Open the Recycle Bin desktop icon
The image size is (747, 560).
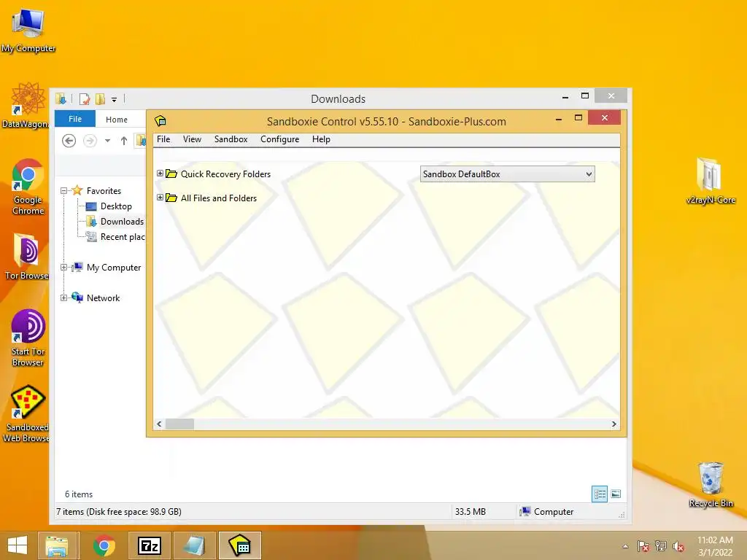tap(711, 484)
